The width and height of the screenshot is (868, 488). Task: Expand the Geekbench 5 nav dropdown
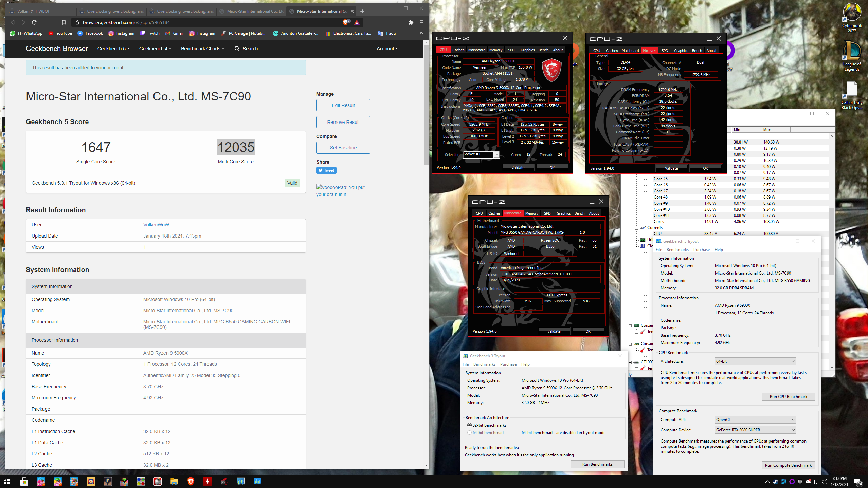tap(113, 49)
